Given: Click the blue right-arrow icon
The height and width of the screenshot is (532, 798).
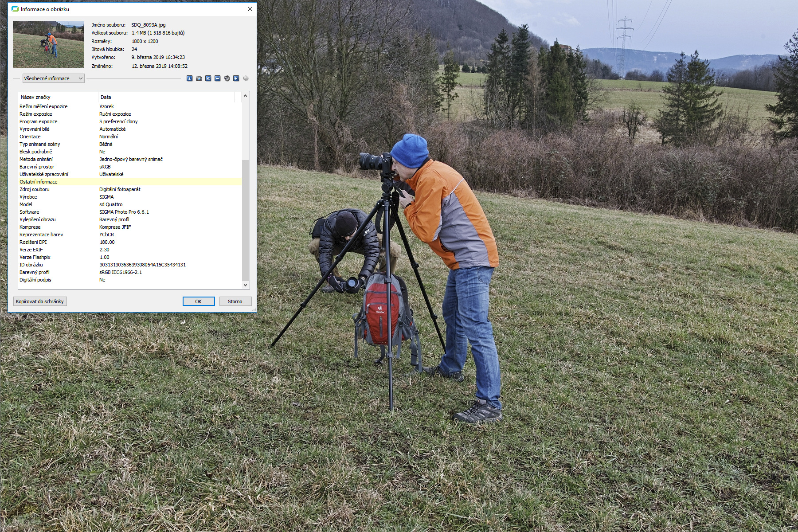Looking at the screenshot, I should pyautogui.click(x=217, y=78).
